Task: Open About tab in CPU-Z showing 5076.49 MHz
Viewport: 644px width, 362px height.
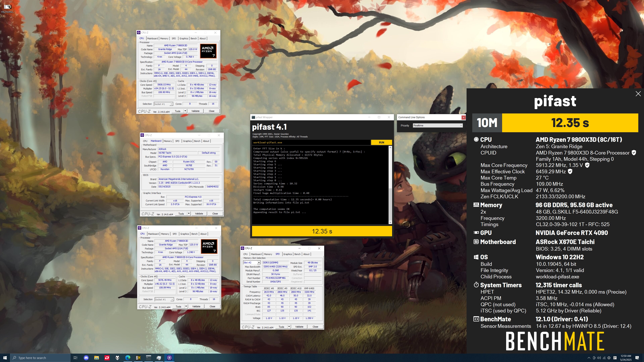Action: [x=203, y=234]
